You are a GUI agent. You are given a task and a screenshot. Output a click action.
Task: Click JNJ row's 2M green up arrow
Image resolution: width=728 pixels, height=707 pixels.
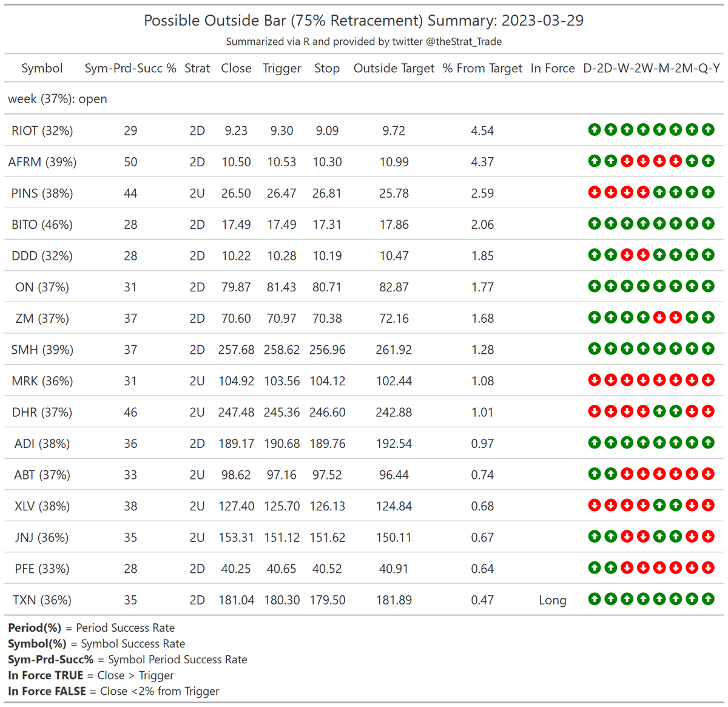pos(675,536)
